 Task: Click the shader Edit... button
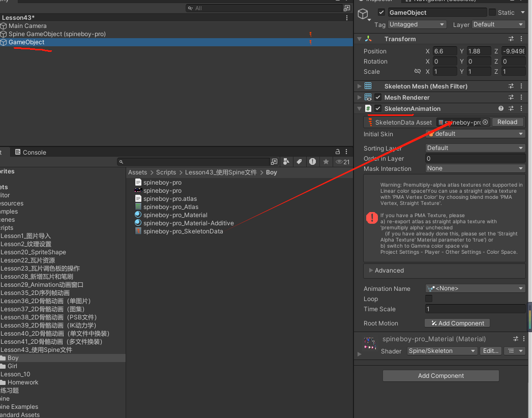click(491, 351)
